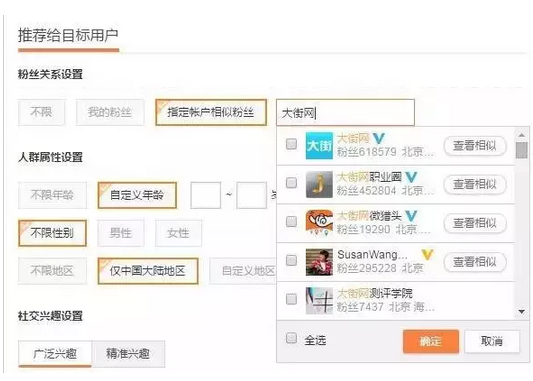Click verified V badge beside 大街网微猎头

411,215
